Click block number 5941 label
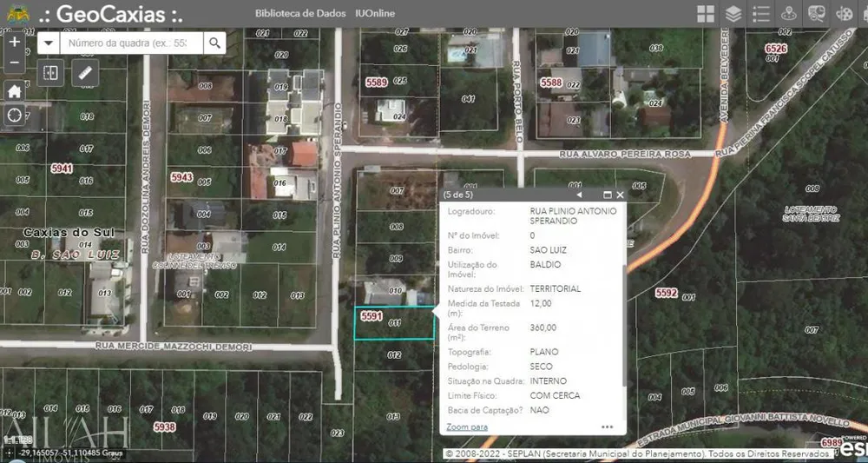The width and height of the screenshot is (868, 463). tap(62, 169)
